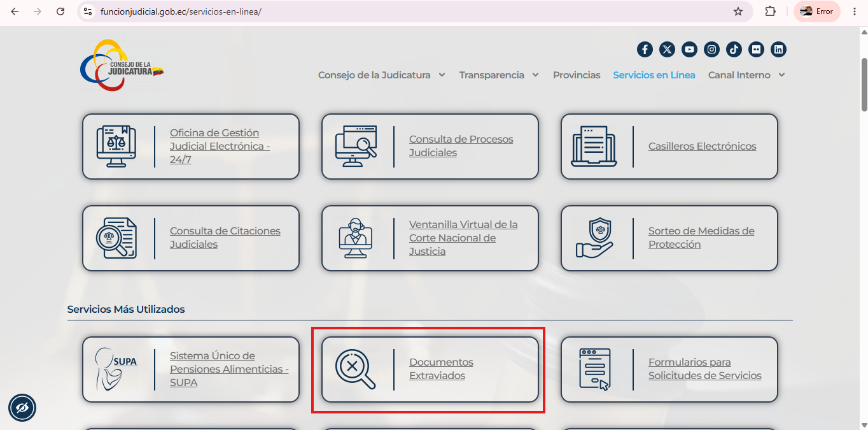868x430 pixels.
Task: Open the Servicios en Línea menu item
Action: coord(654,75)
